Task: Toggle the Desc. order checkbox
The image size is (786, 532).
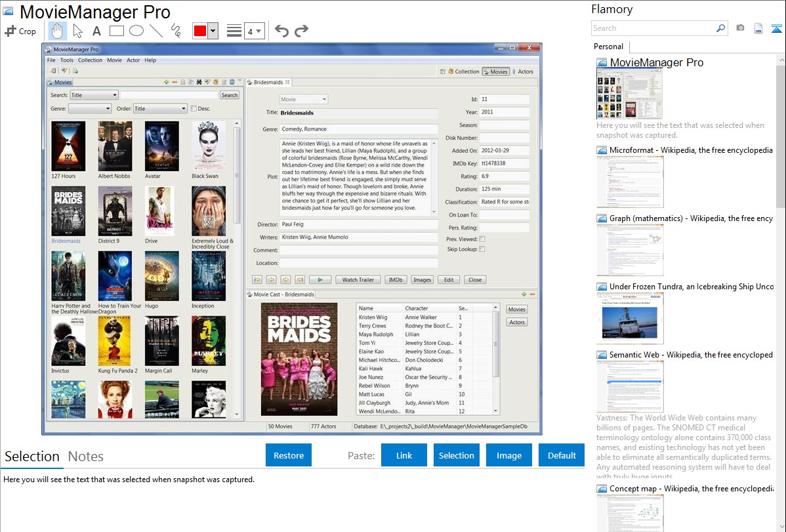Action: 194,109
